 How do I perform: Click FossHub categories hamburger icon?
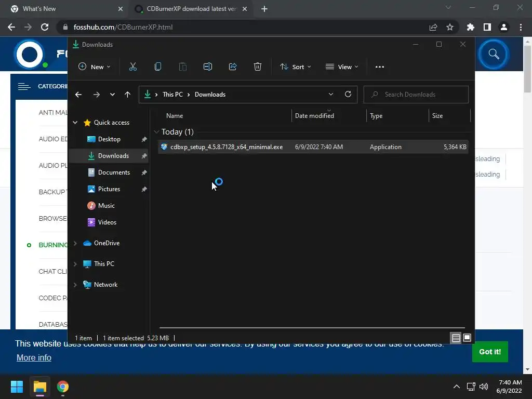pos(24,87)
